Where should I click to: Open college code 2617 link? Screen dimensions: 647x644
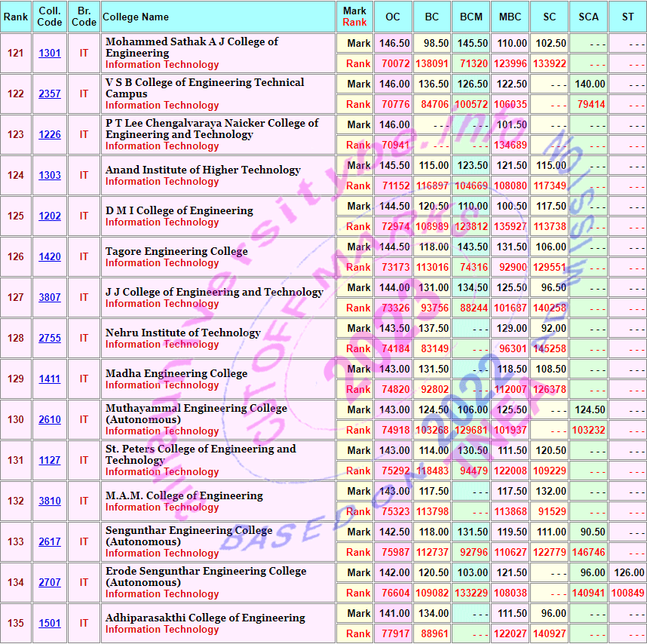point(50,542)
